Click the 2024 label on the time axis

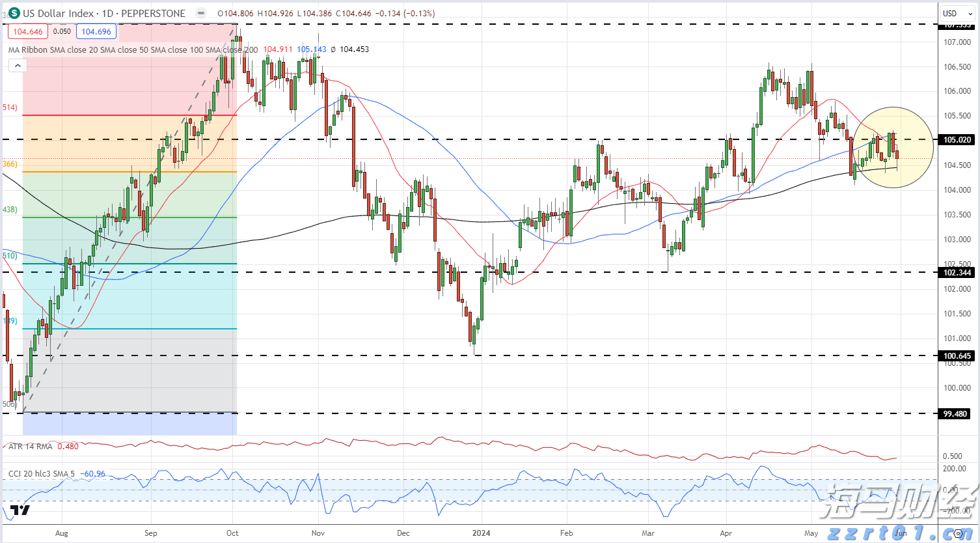click(x=482, y=533)
